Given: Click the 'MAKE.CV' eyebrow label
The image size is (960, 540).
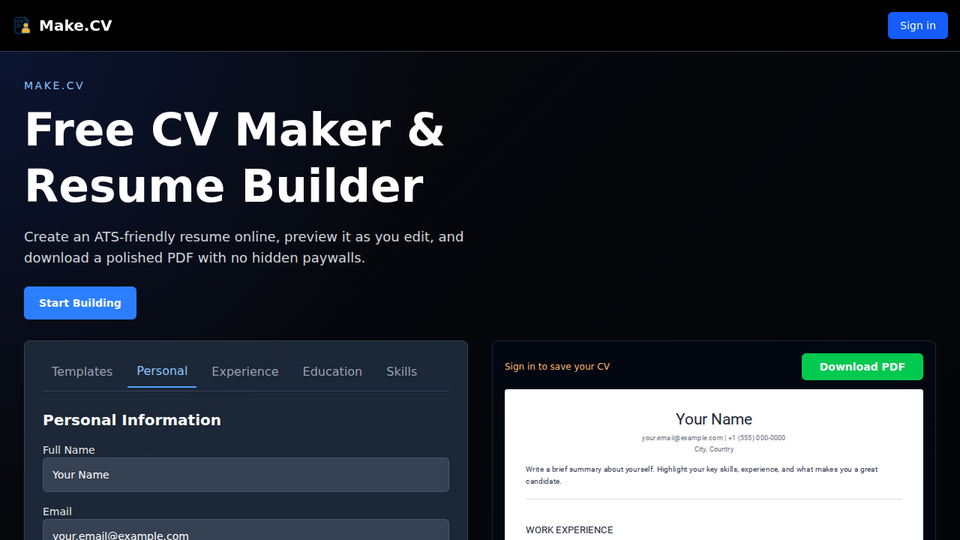Looking at the screenshot, I should click(54, 86).
